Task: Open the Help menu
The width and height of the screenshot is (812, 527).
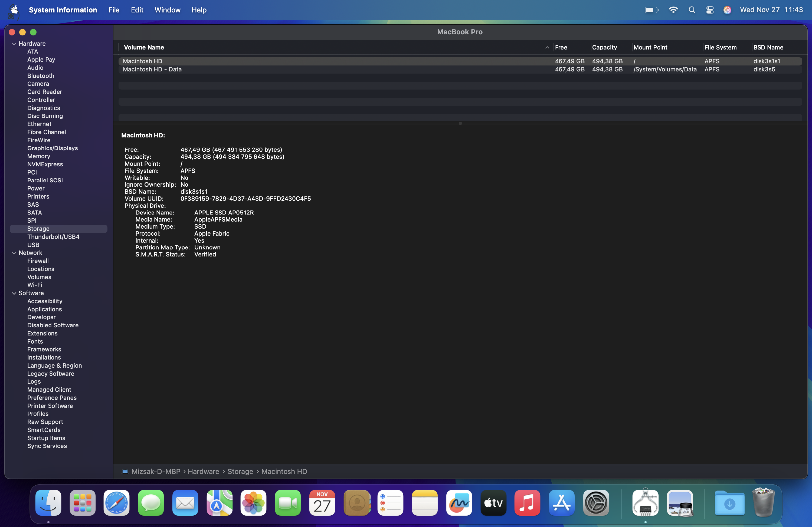Action: pyautogui.click(x=199, y=10)
